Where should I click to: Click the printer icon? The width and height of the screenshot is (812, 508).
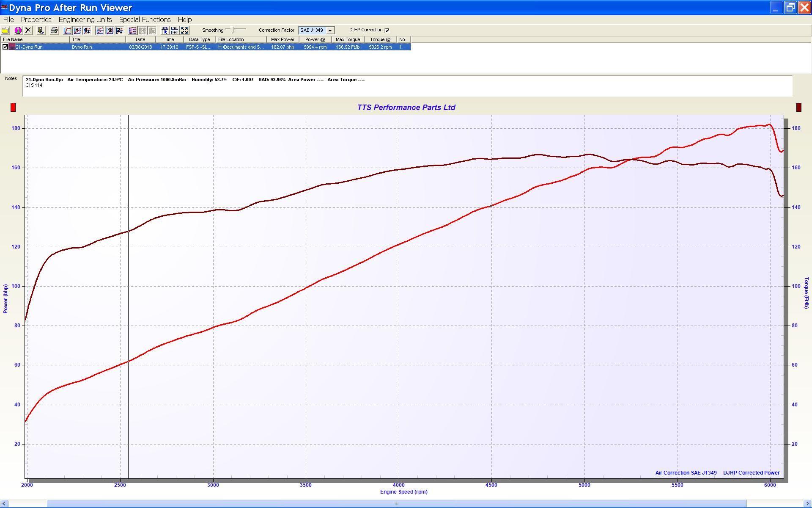(54, 30)
